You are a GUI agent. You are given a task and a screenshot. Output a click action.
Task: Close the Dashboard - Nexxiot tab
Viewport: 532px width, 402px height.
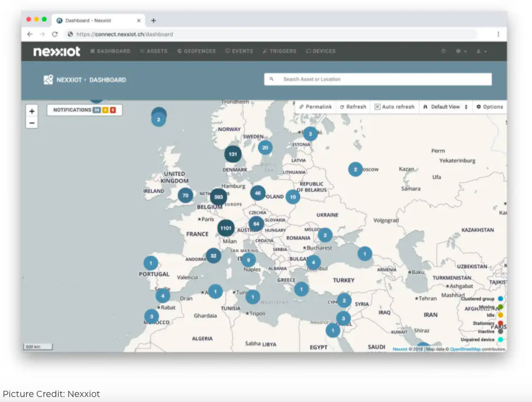coord(139,21)
